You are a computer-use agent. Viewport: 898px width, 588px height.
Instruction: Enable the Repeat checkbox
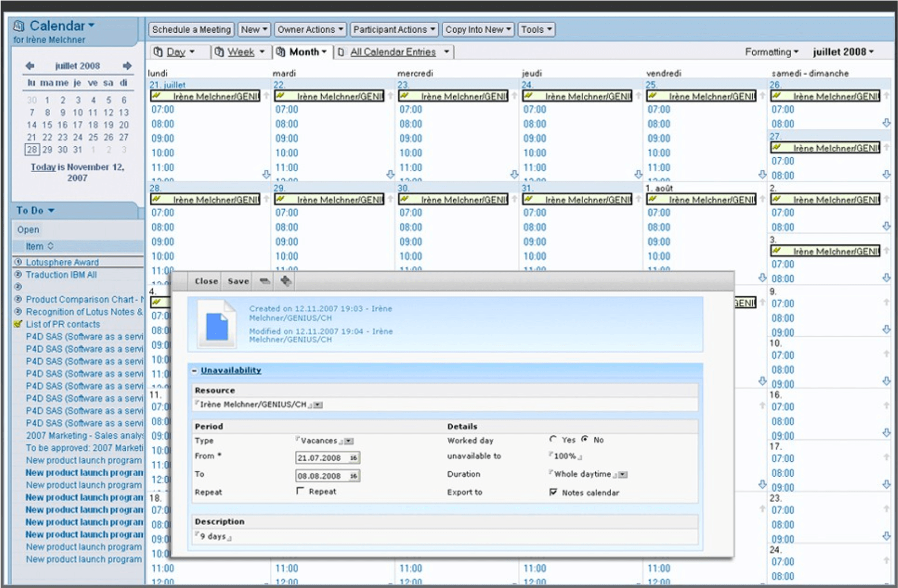pyautogui.click(x=300, y=490)
